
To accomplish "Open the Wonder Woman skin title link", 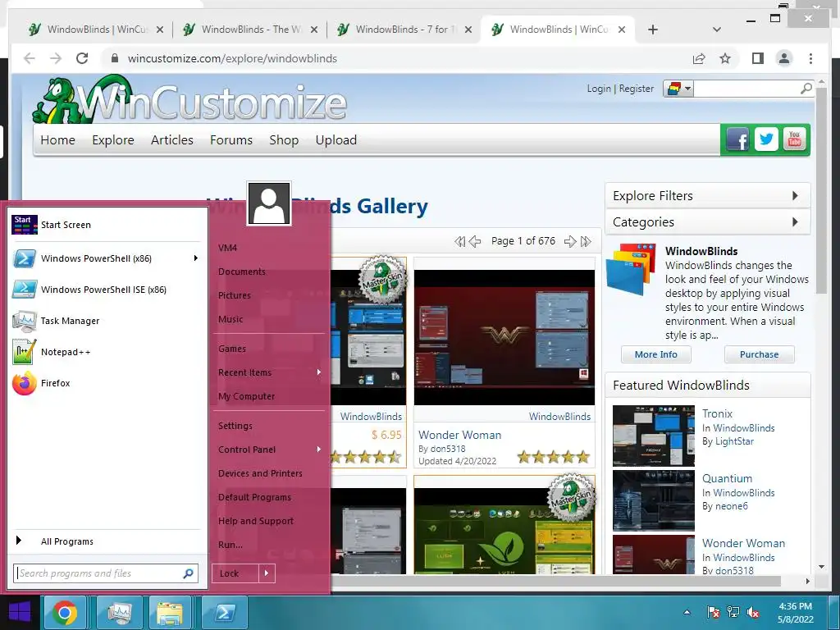I will pyautogui.click(x=459, y=435).
